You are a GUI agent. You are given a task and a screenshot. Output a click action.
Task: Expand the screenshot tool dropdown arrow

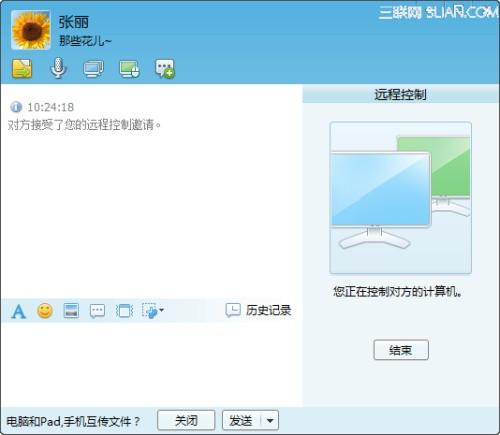point(162,310)
